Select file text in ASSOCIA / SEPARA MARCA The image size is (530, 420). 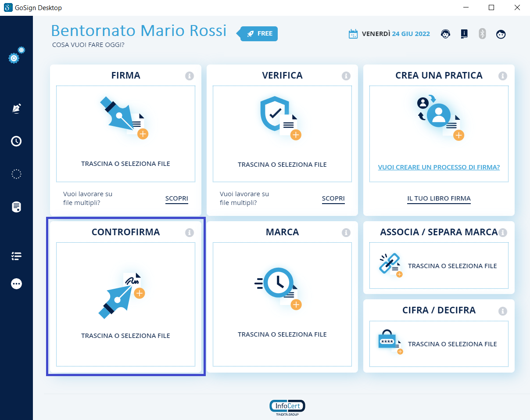(x=452, y=266)
